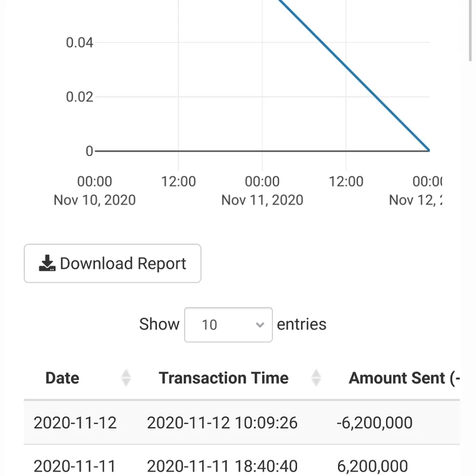Select the 2020-11-12 10:09:26 transaction time cell

tap(222, 423)
